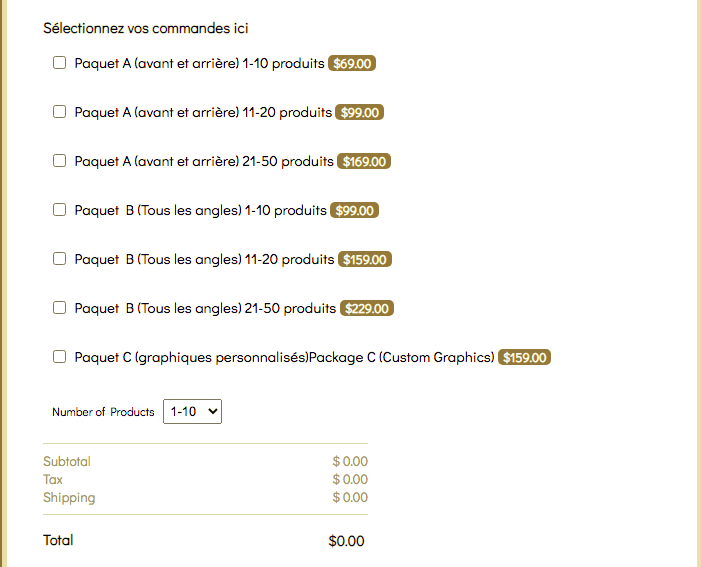Click the $169.00 price badge
The image size is (701, 567).
click(364, 161)
